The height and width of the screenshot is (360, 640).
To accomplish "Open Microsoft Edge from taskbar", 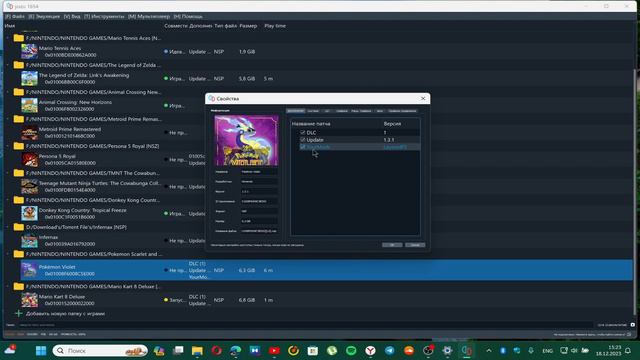I will [236, 351].
